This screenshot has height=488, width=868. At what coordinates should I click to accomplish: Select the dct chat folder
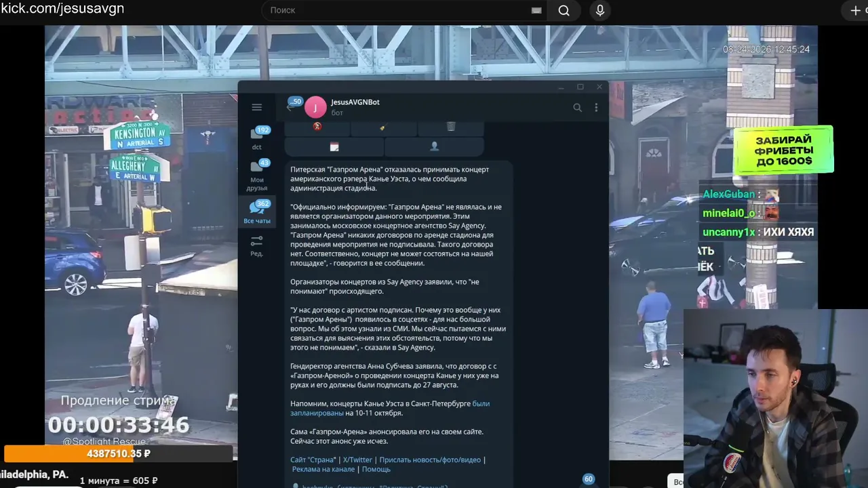click(257, 138)
